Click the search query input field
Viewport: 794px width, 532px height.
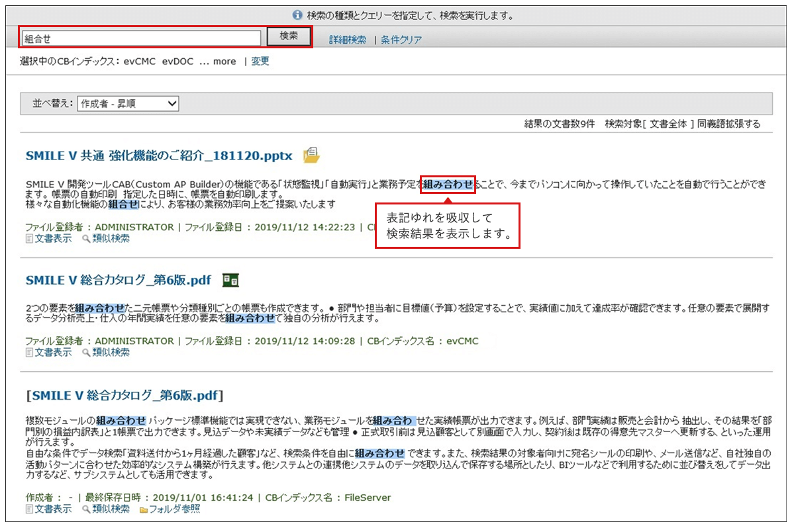click(141, 38)
